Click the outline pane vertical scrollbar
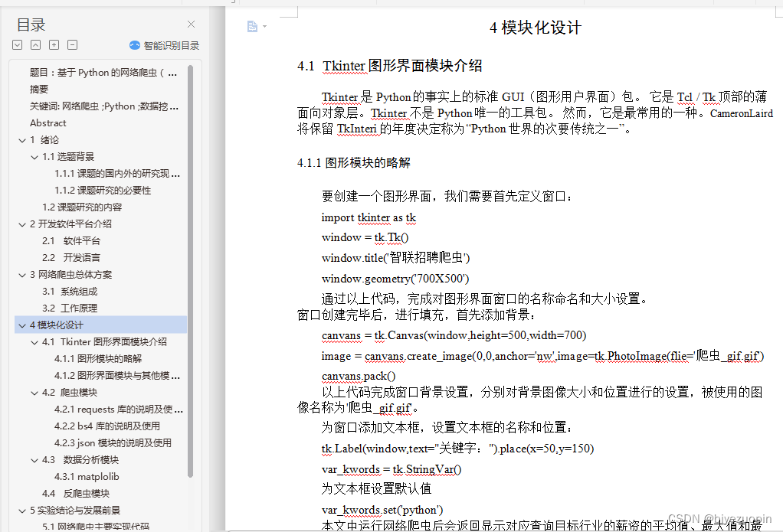The height and width of the screenshot is (532, 783). [190, 271]
